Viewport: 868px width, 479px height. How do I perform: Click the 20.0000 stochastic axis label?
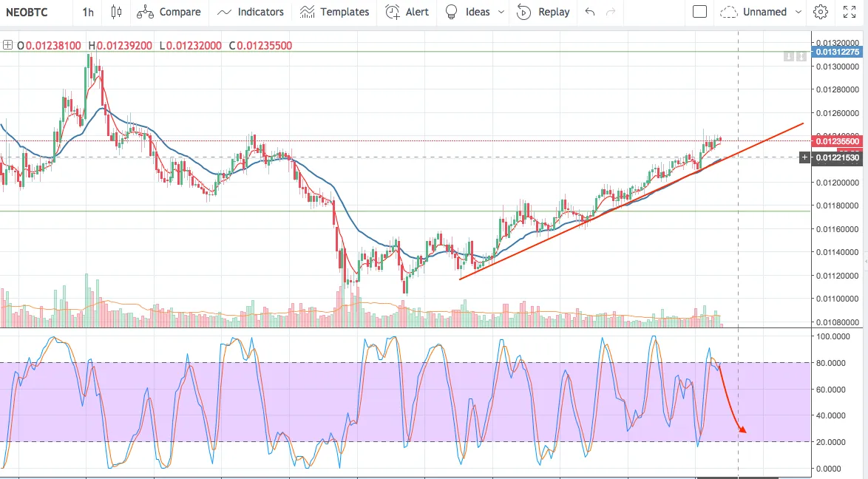click(x=830, y=442)
